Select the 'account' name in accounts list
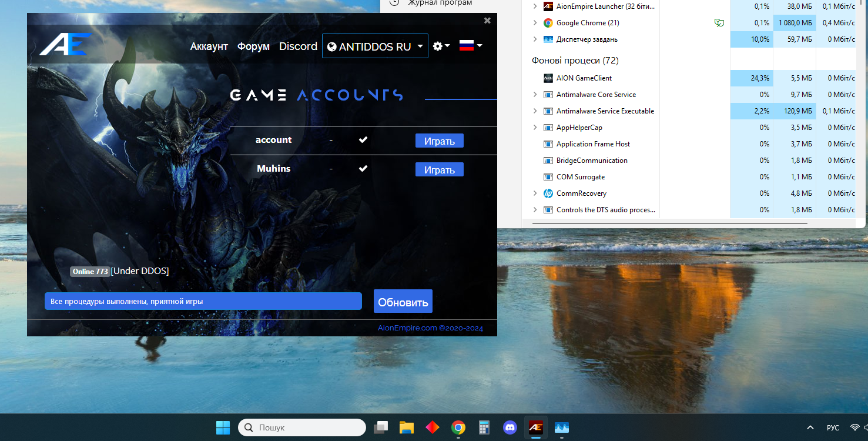868x441 pixels. pyautogui.click(x=273, y=140)
